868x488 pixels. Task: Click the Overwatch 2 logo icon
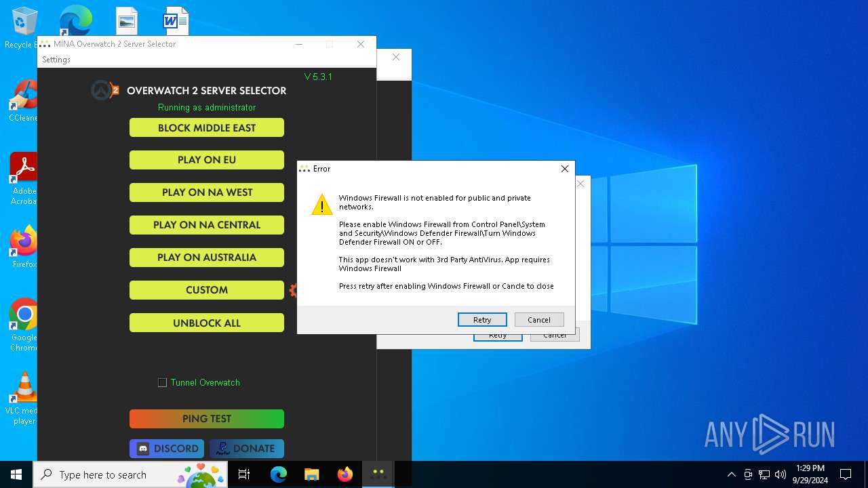click(105, 90)
